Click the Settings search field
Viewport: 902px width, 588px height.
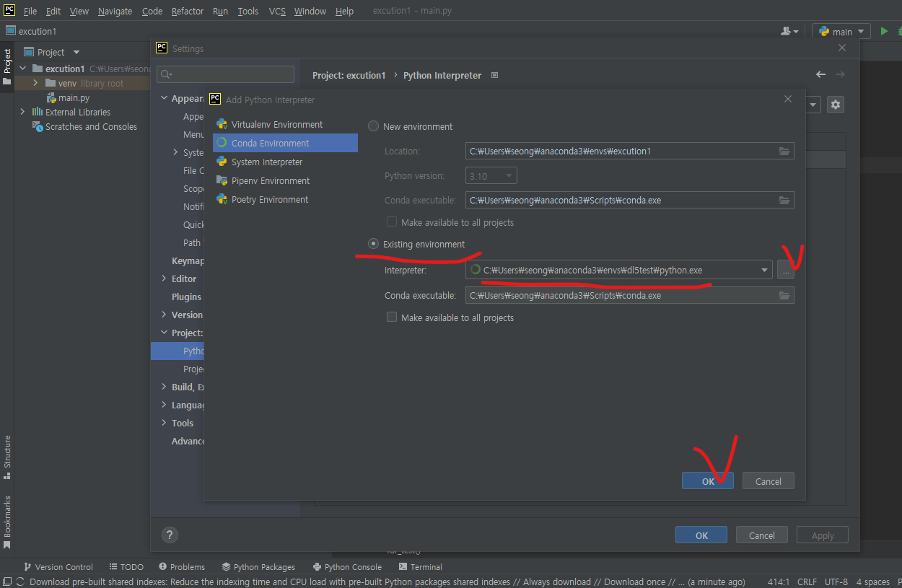(x=225, y=74)
